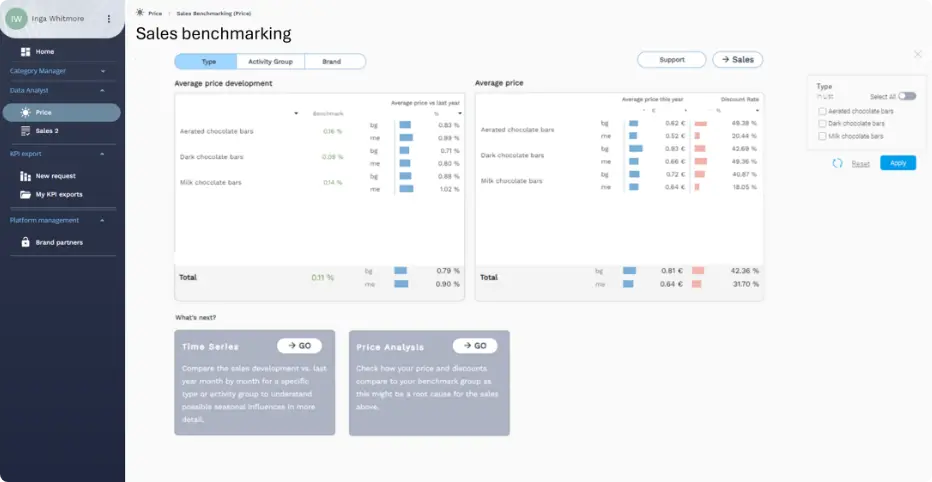Collapse the Data Analyst section
This screenshot has height=482, width=932.
pos(102,90)
